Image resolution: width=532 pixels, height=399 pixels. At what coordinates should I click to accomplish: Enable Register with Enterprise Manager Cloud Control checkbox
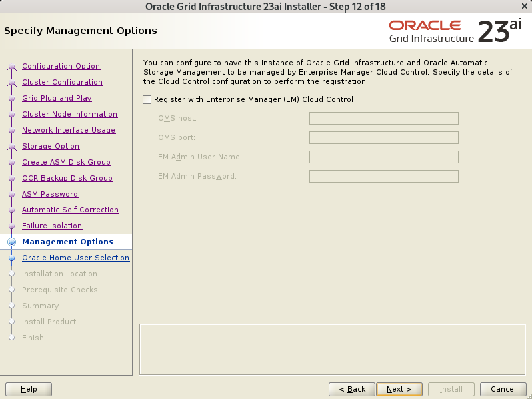(147, 99)
